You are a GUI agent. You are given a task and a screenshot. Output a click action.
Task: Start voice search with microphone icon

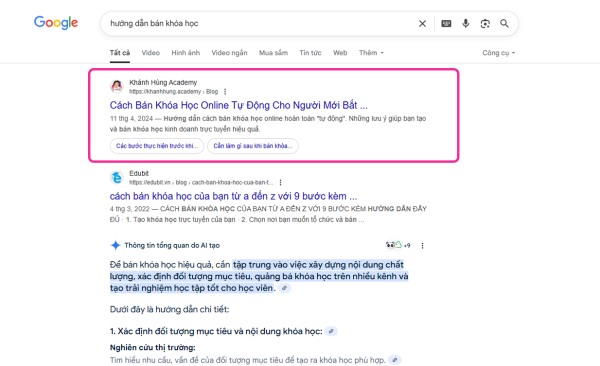point(465,24)
